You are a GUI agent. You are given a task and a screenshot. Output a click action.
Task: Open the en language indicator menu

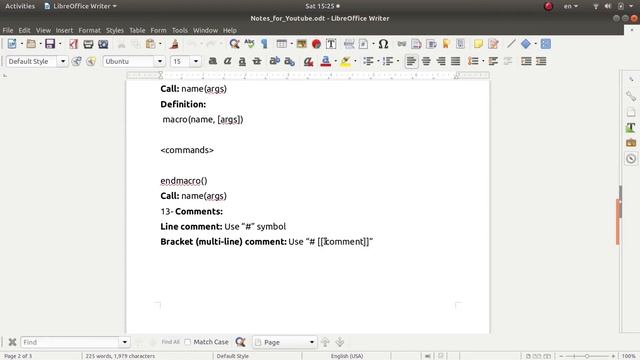(x=571, y=6)
